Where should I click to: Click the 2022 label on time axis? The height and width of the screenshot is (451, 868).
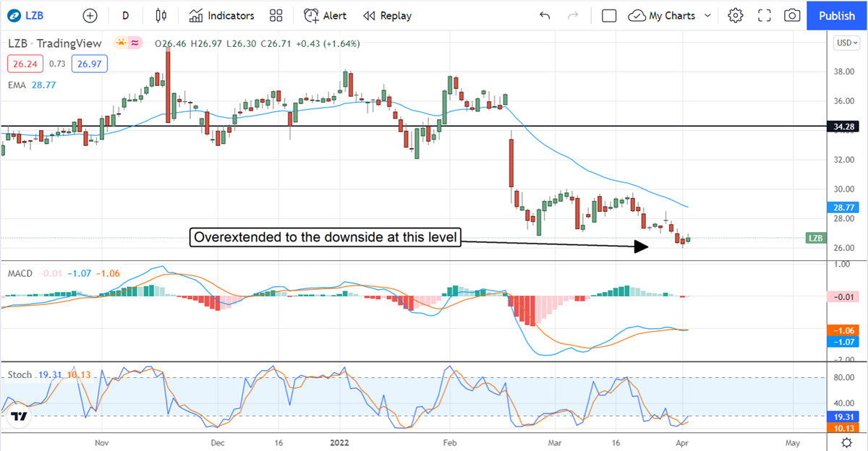(339, 442)
